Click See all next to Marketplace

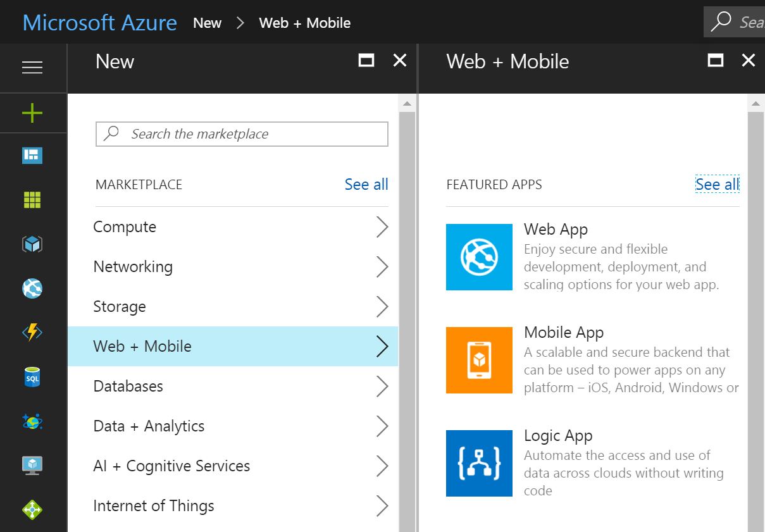[x=366, y=184]
